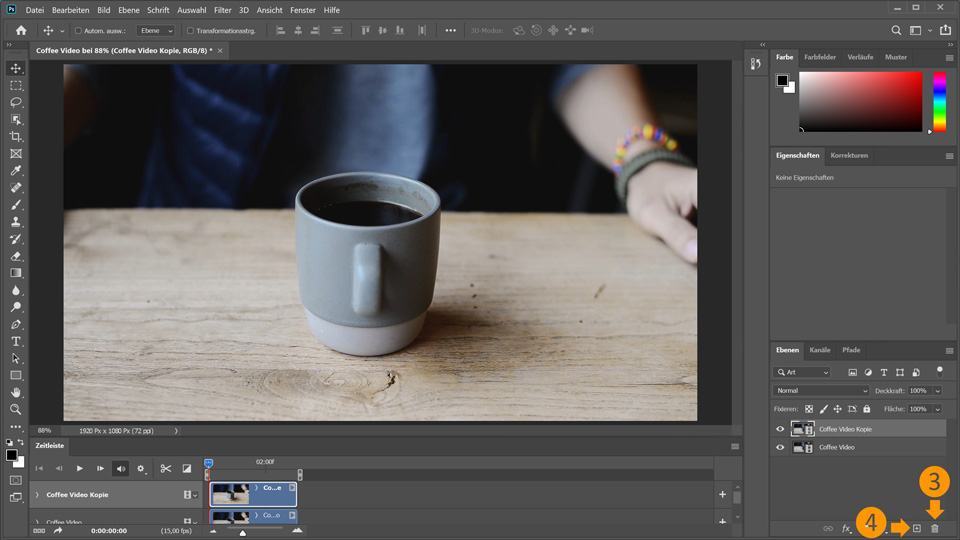Select the Zoom tool
Viewport: 960px width, 540px height.
16,409
